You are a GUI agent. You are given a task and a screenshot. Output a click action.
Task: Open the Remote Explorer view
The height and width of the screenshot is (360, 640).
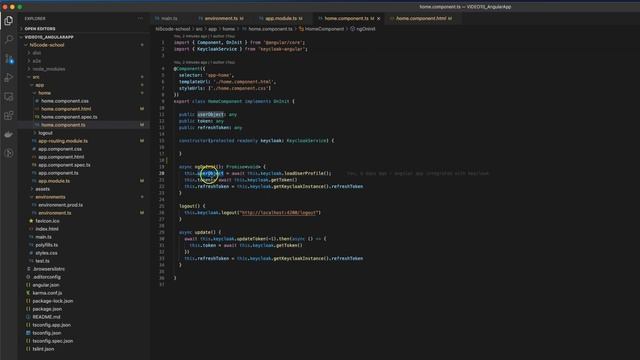coord(9,97)
